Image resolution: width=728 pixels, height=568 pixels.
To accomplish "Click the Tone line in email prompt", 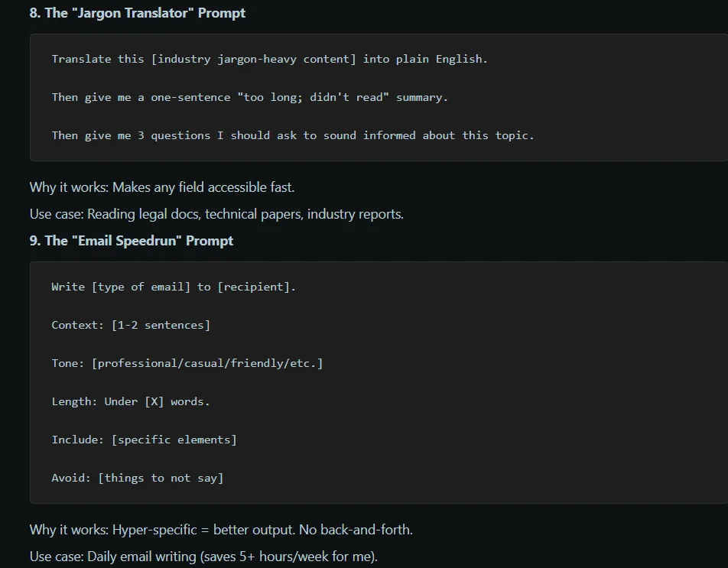I will coord(187,363).
